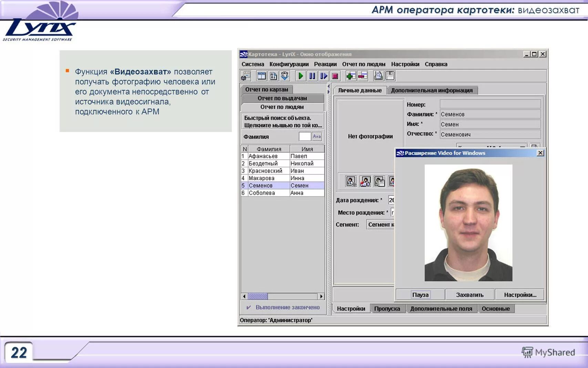The image size is (588, 368).
Task: Click the horizontal scrollbar thumb of list
Action: (258, 296)
